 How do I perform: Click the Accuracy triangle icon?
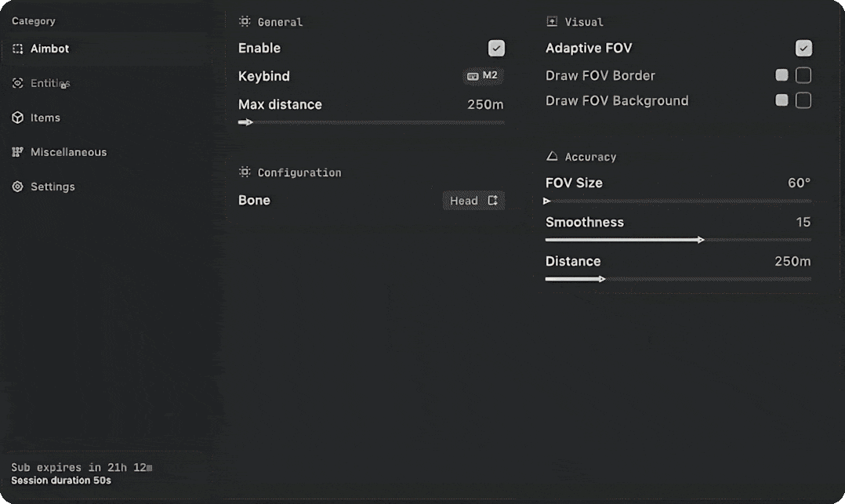[552, 156]
